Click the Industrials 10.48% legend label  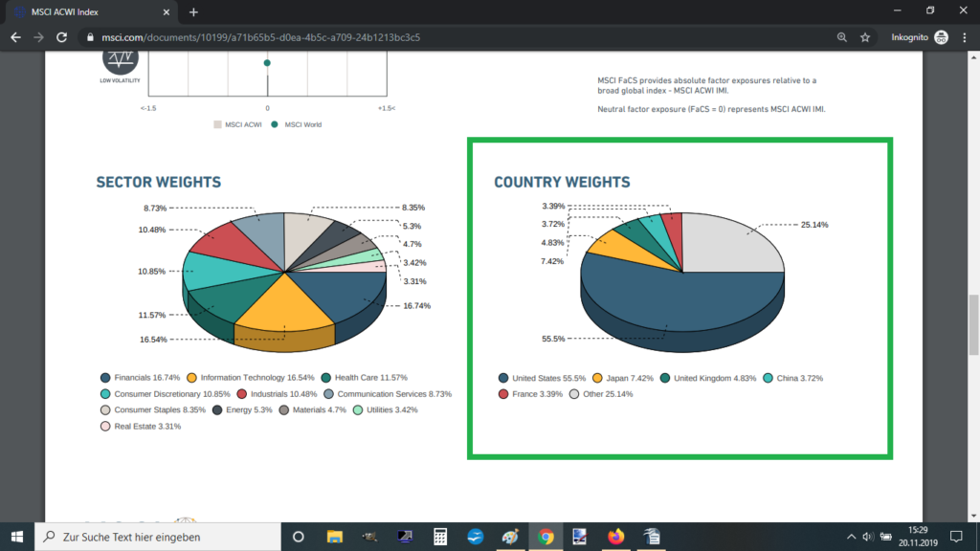(283, 394)
